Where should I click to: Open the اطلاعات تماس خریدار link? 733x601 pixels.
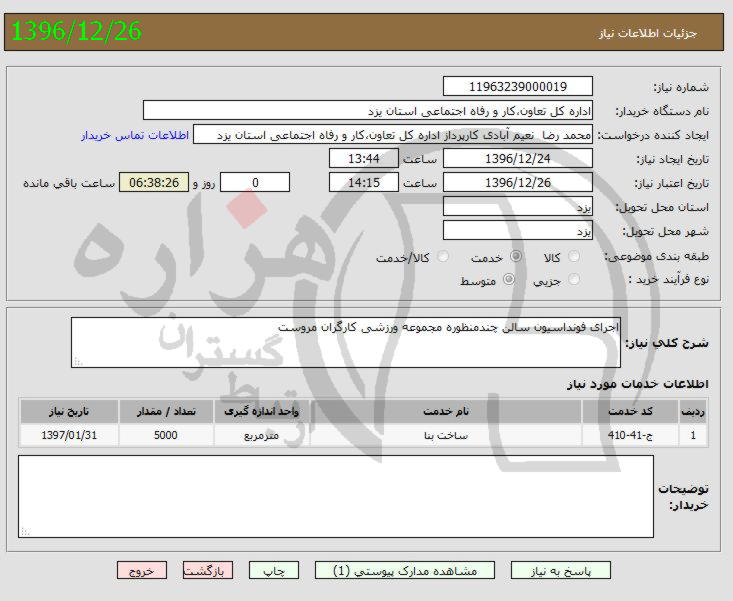click(135, 135)
